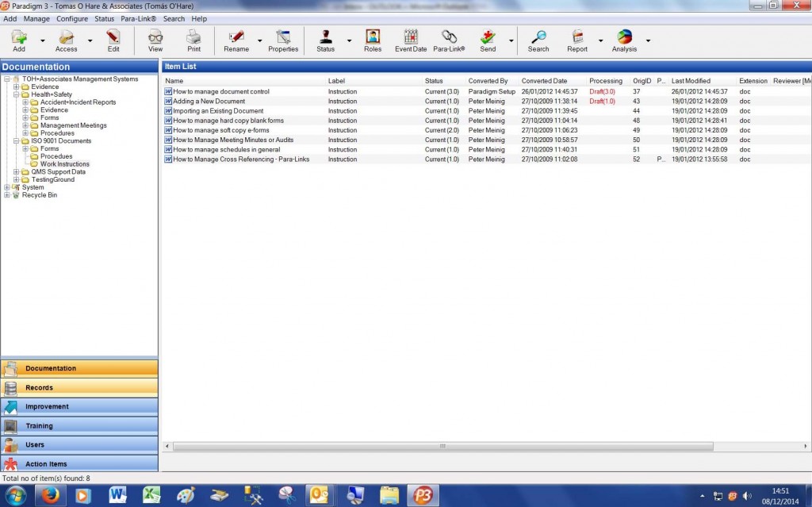
Task: Select the Work Instructions folder
Action: [65, 164]
